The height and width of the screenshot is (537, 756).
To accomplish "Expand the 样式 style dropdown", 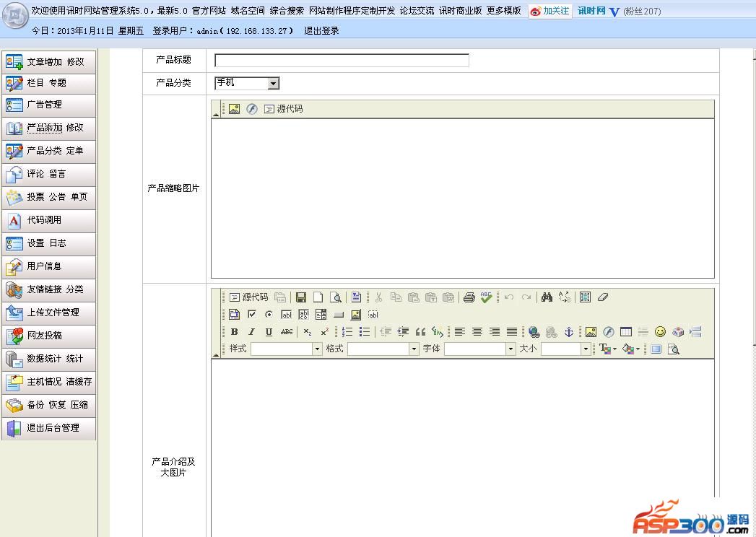I will 316,349.
